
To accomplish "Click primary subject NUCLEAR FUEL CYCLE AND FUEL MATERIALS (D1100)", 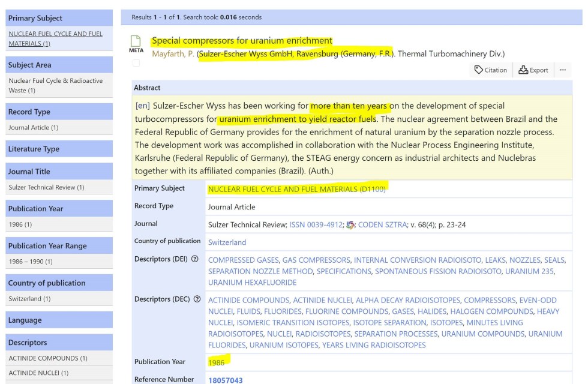I will point(296,189).
